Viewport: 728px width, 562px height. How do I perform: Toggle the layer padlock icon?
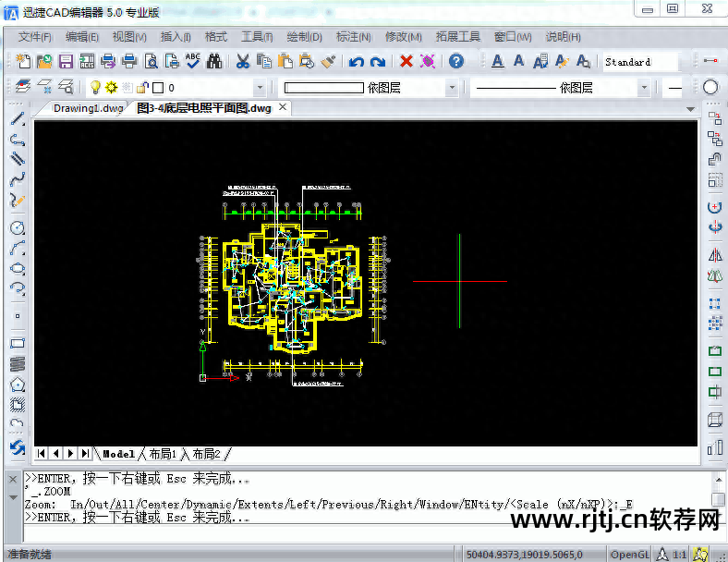[x=142, y=87]
